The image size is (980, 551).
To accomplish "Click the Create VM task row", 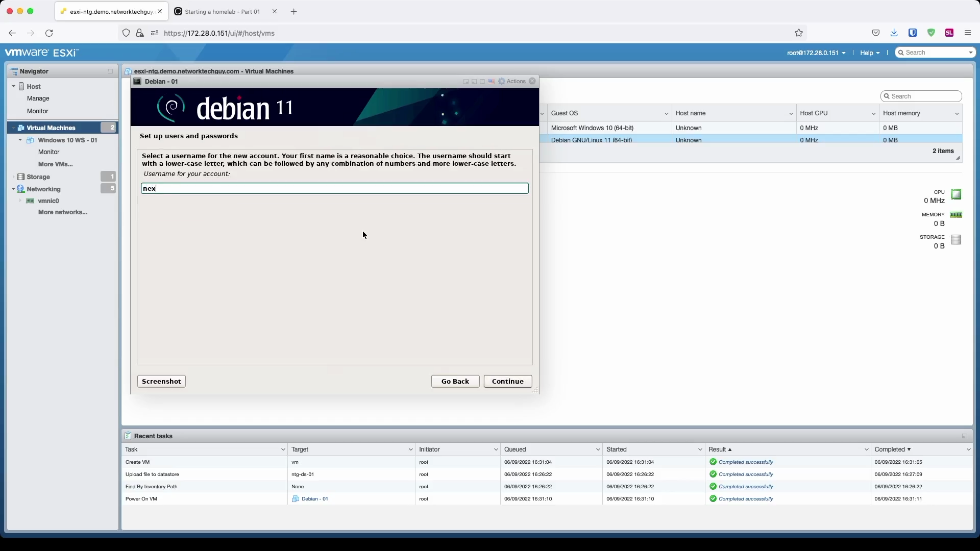I will (547, 462).
